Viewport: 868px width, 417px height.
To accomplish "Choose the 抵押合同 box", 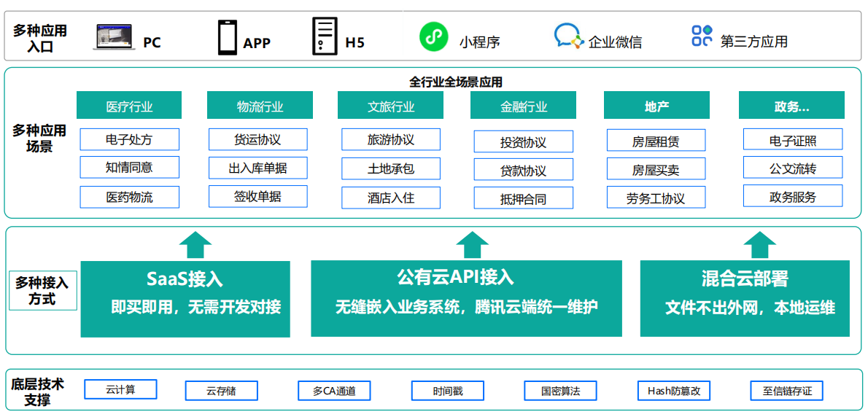I will [523, 198].
